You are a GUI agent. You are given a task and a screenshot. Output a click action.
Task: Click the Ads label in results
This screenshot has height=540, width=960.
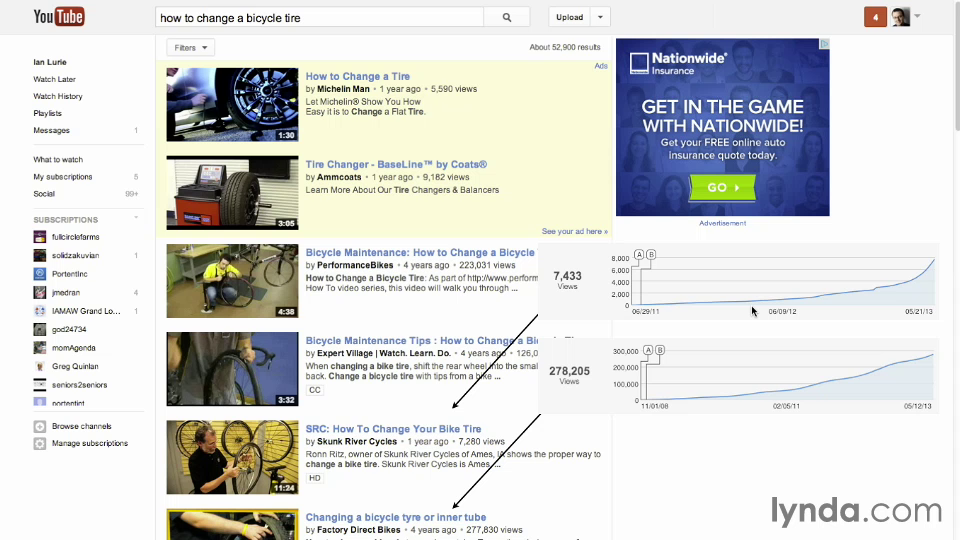(x=601, y=66)
